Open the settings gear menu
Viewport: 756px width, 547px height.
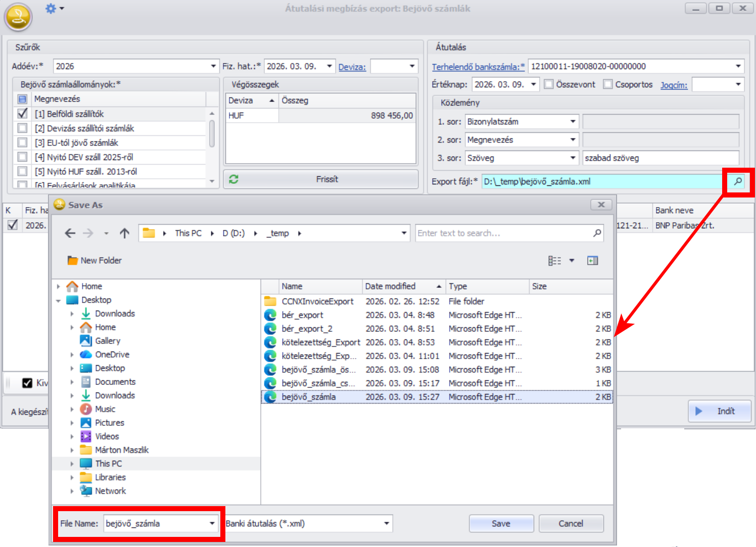point(51,9)
